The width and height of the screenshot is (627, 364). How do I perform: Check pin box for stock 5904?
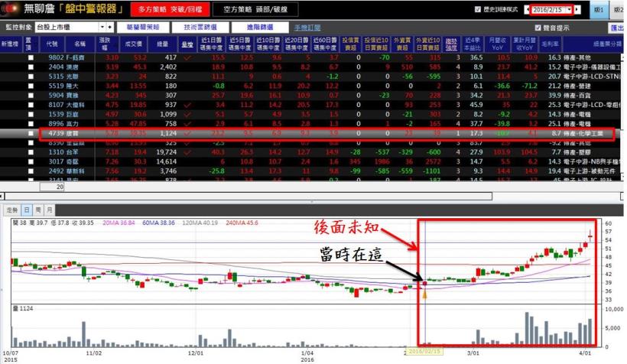tap(31, 96)
